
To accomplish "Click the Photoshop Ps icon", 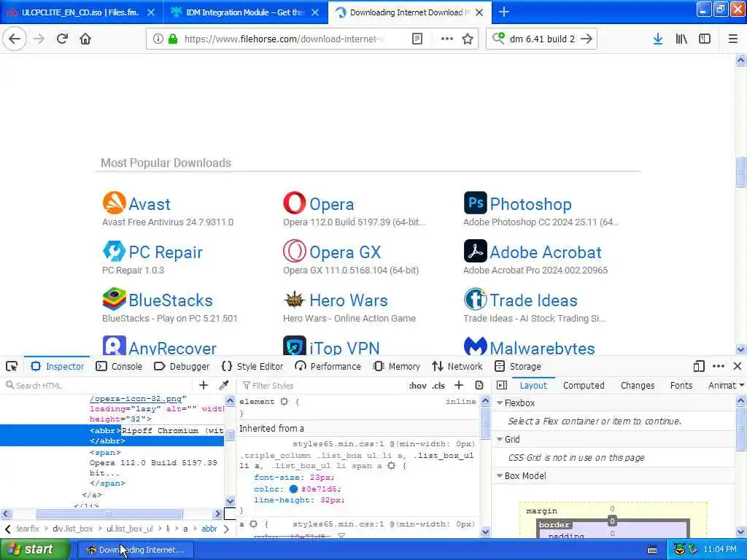I will [476, 203].
